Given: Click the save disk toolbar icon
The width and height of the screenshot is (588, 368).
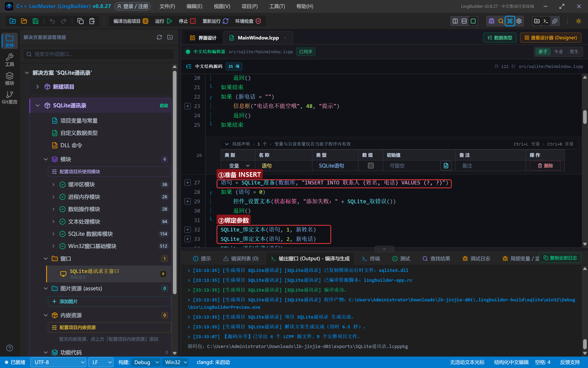Looking at the screenshot, I should (x=36, y=21).
